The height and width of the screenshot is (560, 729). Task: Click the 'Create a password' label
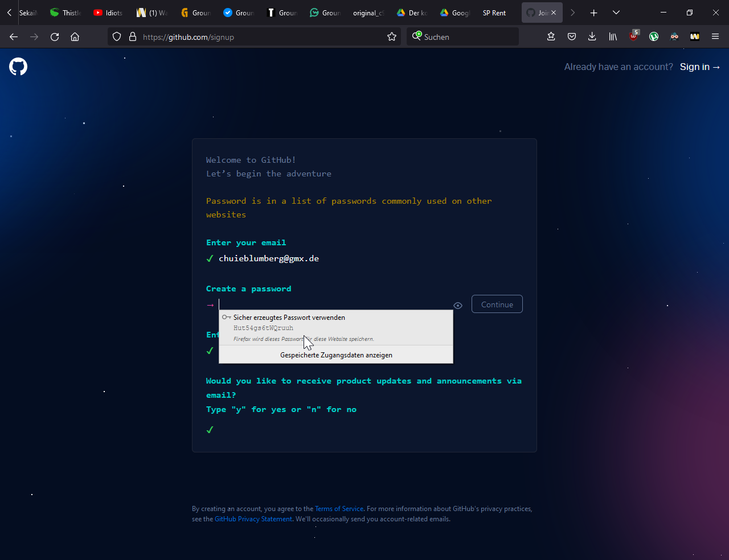point(248,289)
